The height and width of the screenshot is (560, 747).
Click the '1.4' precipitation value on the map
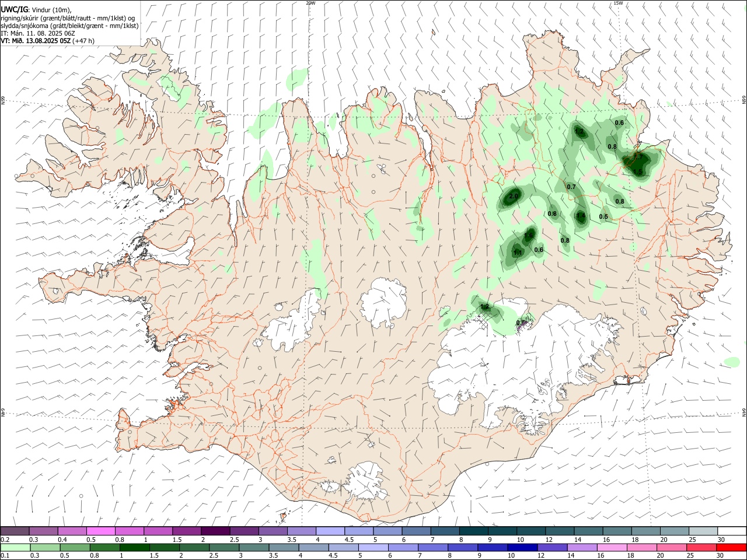[581, 216]
